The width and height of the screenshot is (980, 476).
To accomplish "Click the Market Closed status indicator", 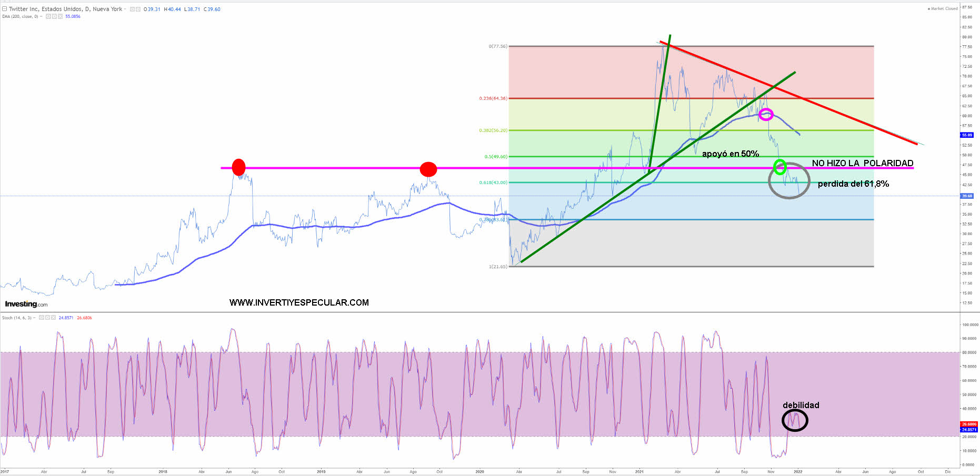I will point(944,8).
